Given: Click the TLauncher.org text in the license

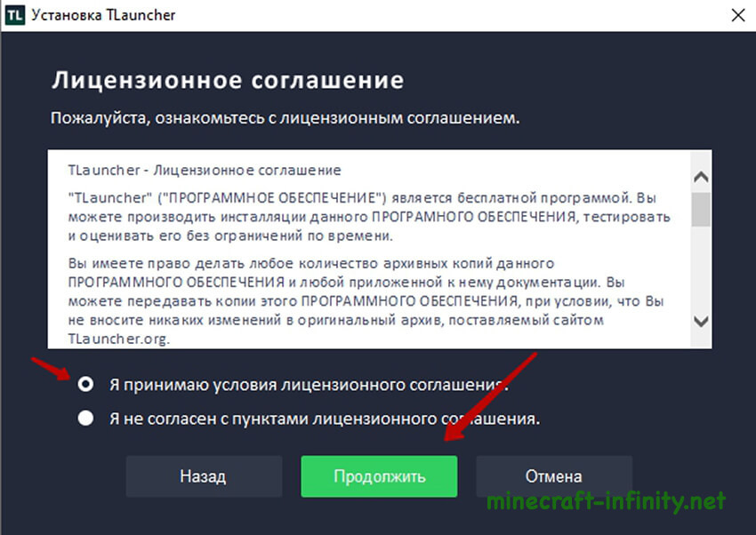Looking at the screenshot, I should coord(118,339).
